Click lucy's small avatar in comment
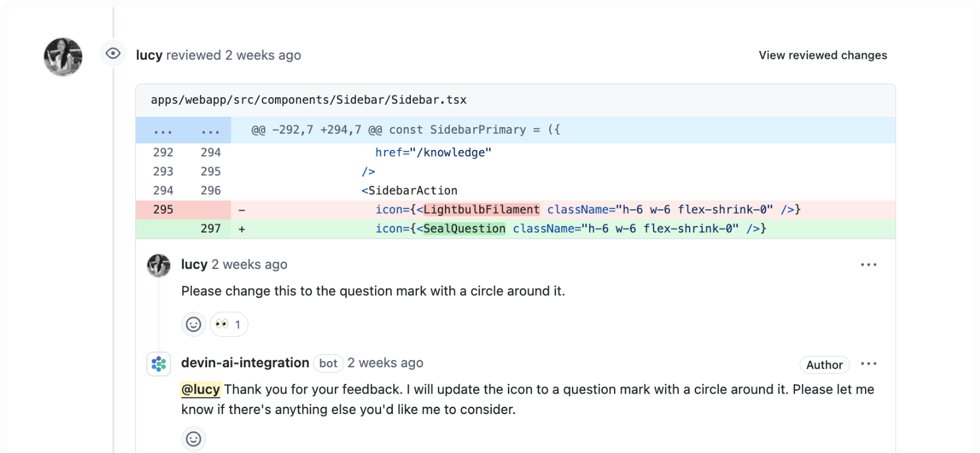 159,265
